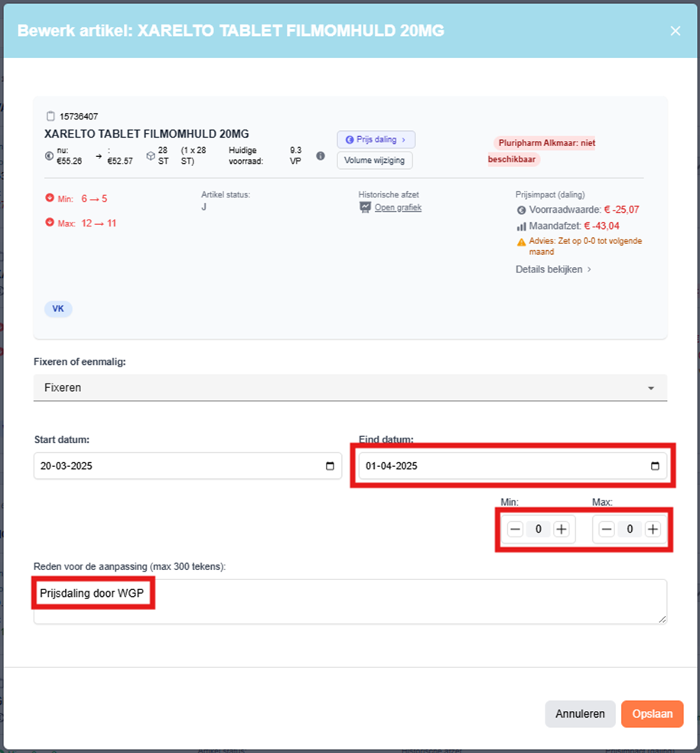The width and height of the screenshot is (700, 753).
Task: Click the current price €55.26
Action: 69,161
